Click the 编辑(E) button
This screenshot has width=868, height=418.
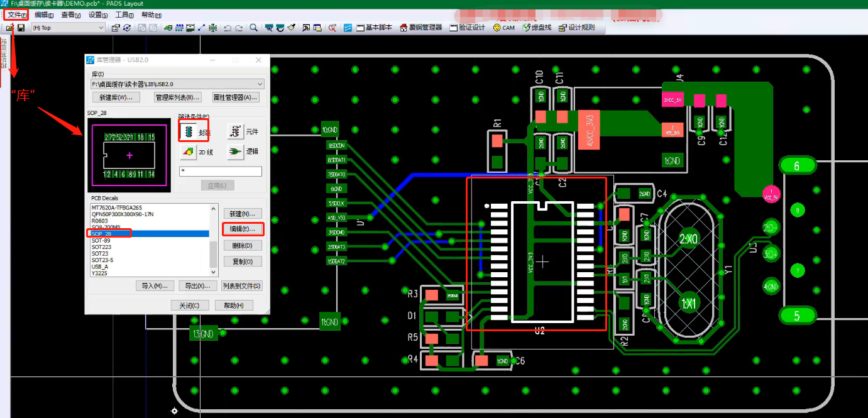tap(243, 229)
